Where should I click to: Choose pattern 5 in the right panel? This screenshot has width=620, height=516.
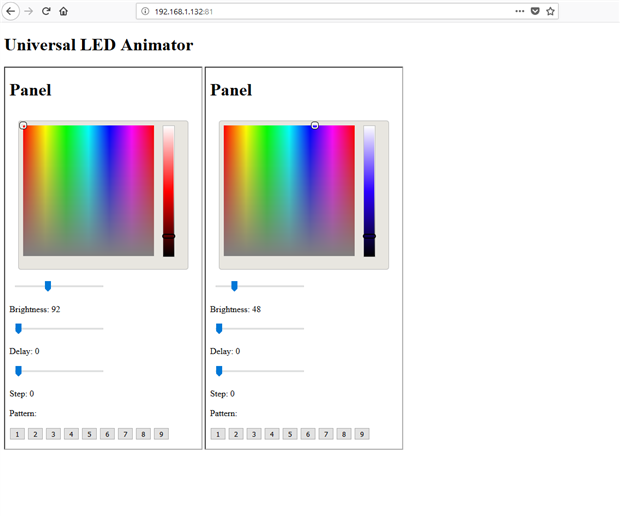[290, 434]
